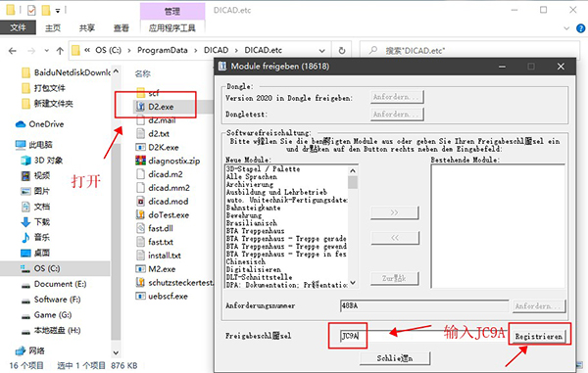Select the fast.txt file icon
The width and height of the screenshot is (588, 373).
click(x=140, y=242)
